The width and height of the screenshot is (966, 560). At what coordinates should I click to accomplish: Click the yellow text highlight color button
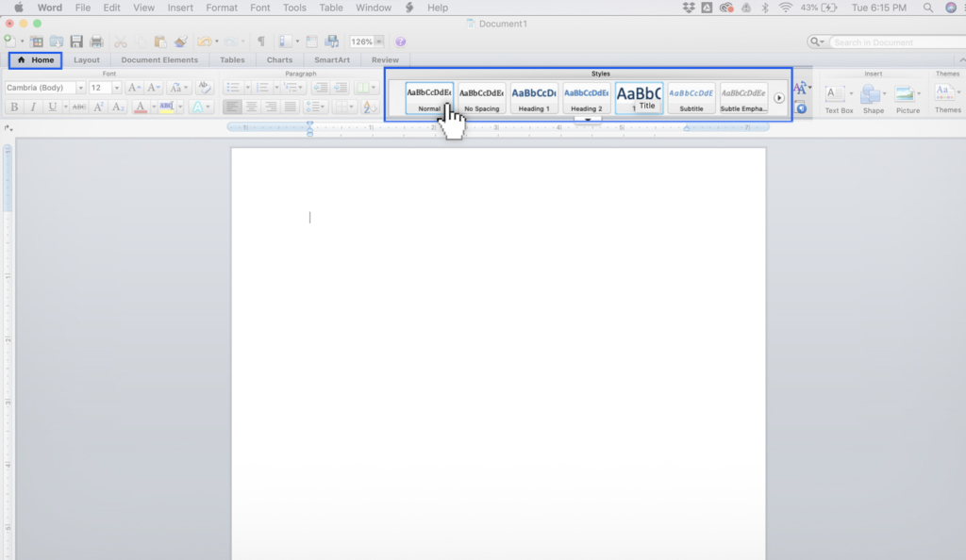[x=167, y=107]
